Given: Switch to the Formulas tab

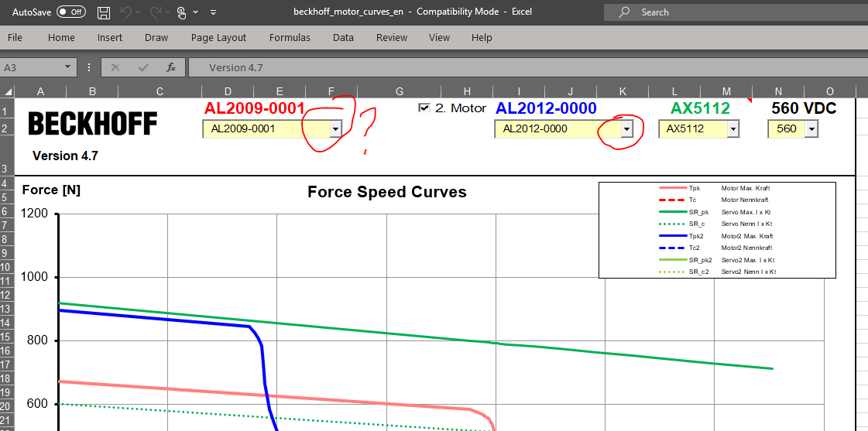Looking at the screenshot, I should point(290,38).
